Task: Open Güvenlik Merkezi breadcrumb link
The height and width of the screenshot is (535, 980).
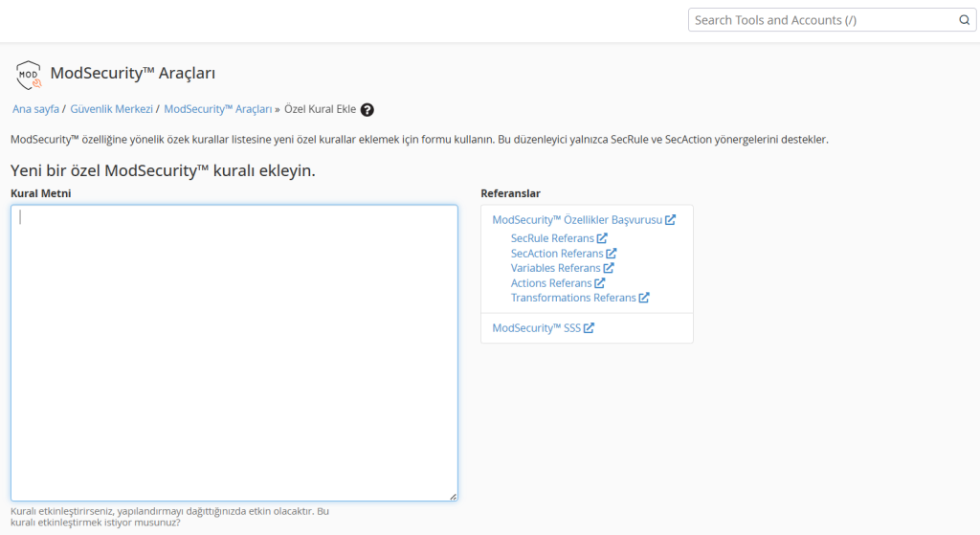Action: (x=111, y=109)
